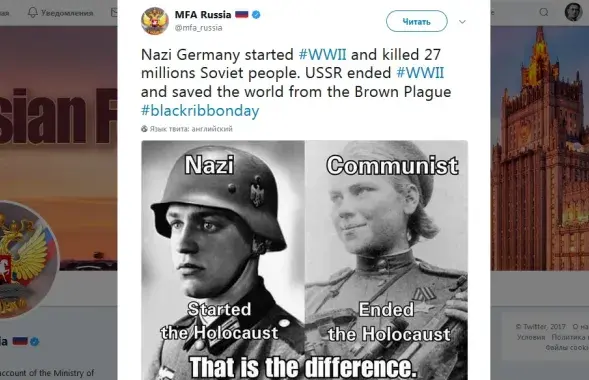
Task: Click the blue verified badge next to MFA Russia
Action: click(256, 15)
